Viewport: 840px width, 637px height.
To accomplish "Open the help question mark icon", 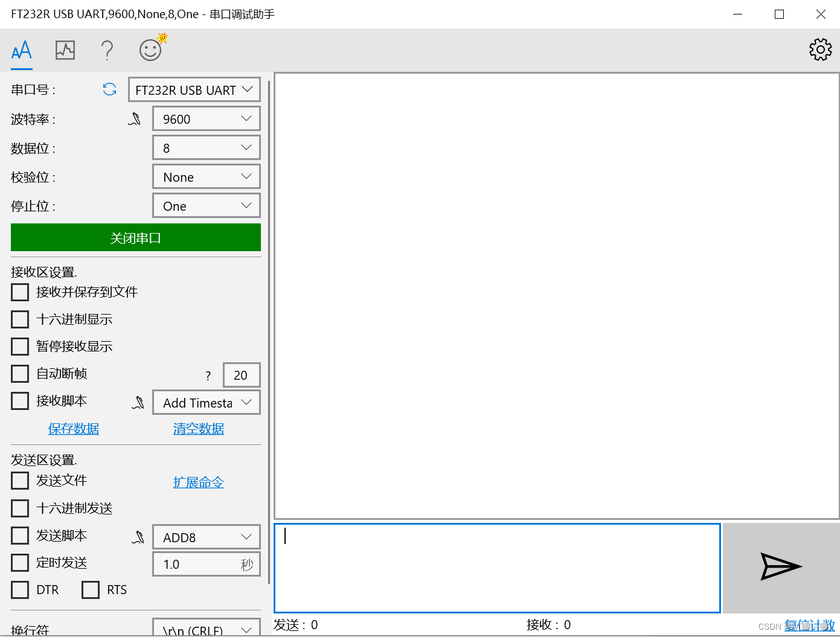I will tap(107, 50).
